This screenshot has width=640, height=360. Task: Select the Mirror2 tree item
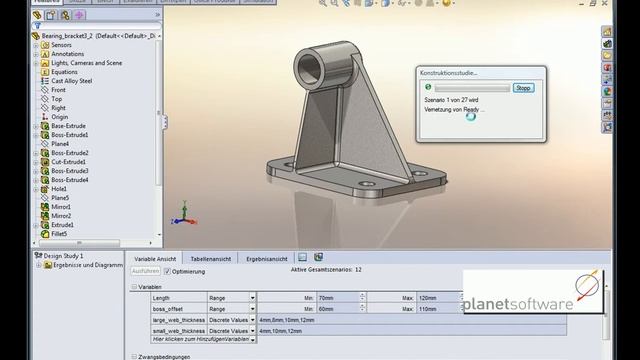61,216
